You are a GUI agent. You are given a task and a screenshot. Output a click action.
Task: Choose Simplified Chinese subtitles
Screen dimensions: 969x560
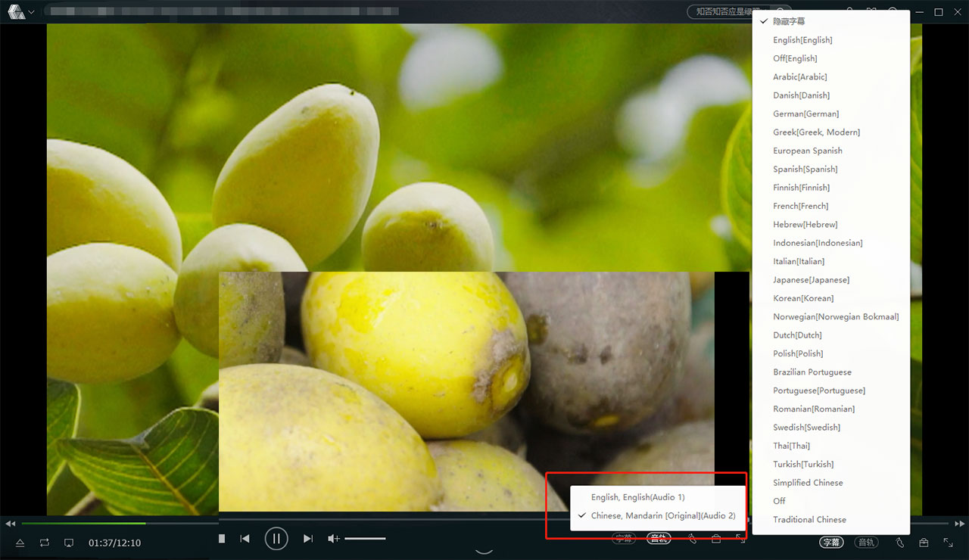808,483
